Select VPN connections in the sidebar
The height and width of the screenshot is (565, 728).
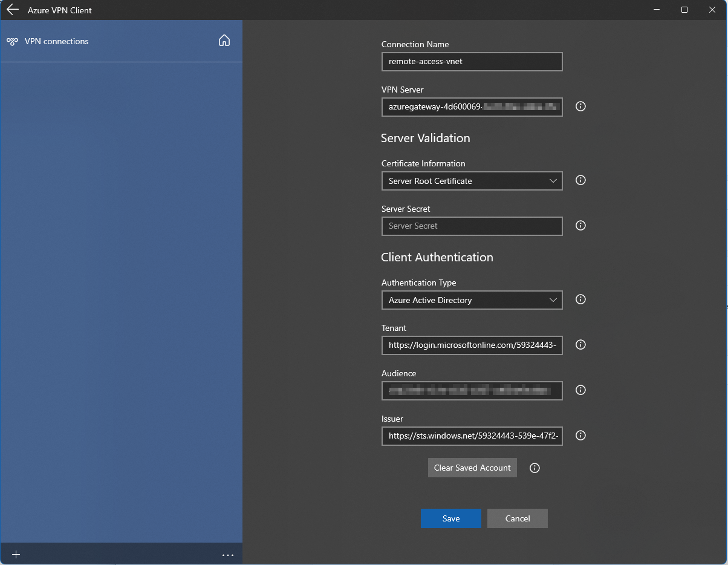click(57, 41)
